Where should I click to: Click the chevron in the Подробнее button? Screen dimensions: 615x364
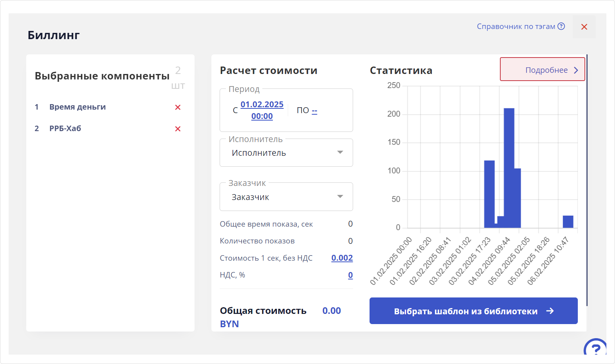(x=576, y=70)
